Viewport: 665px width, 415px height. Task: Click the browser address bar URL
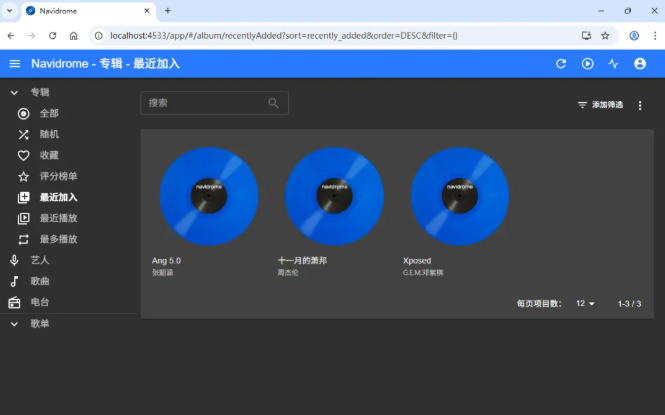[284, 36]
